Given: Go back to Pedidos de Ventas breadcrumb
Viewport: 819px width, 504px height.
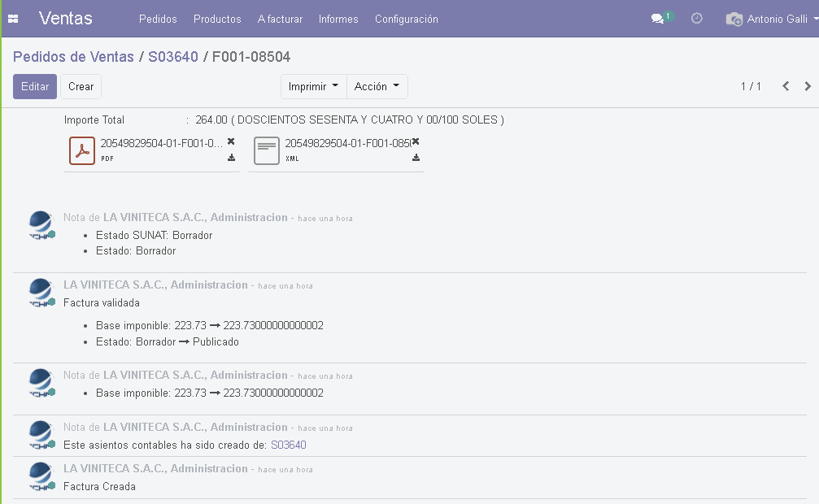Looking at the screenshot, I should point(73,57).
